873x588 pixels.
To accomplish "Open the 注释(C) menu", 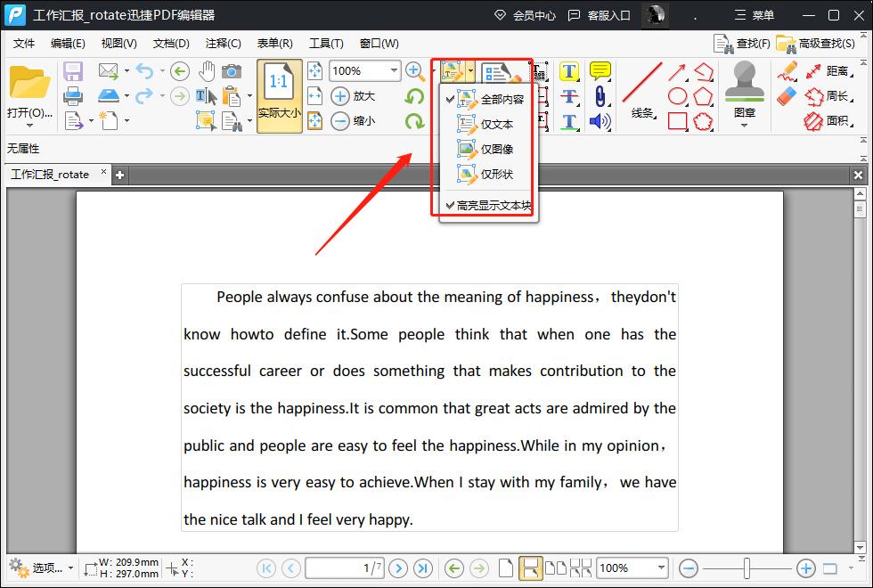I will tap(223, 43).
